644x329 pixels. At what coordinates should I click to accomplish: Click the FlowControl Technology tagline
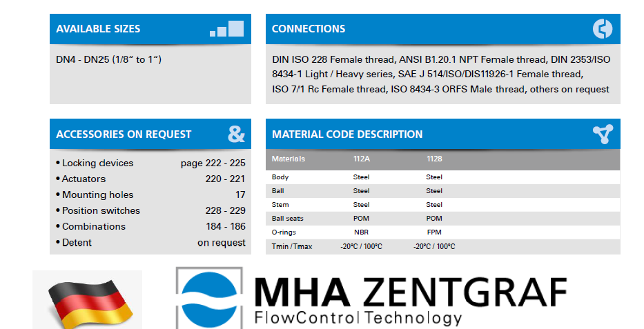click(358, 318)
